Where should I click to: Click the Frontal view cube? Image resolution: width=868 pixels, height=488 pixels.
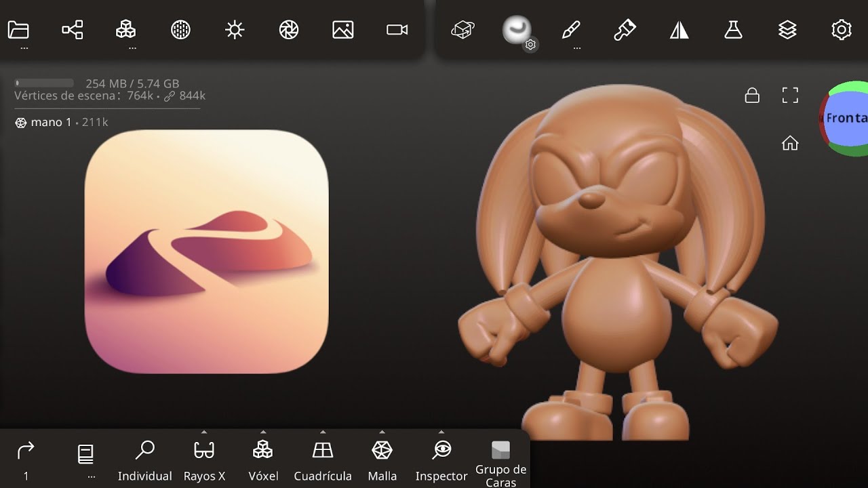(846, 119)
